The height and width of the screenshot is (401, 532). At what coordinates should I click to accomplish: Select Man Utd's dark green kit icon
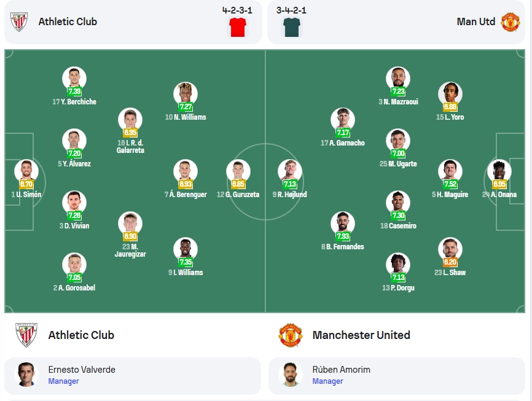click(x=291, y=27)
